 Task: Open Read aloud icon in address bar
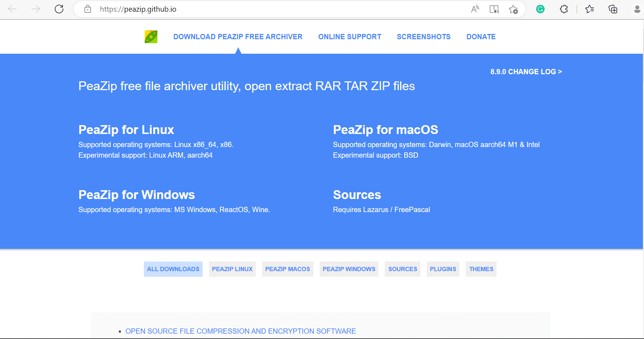tap(475, 9)
